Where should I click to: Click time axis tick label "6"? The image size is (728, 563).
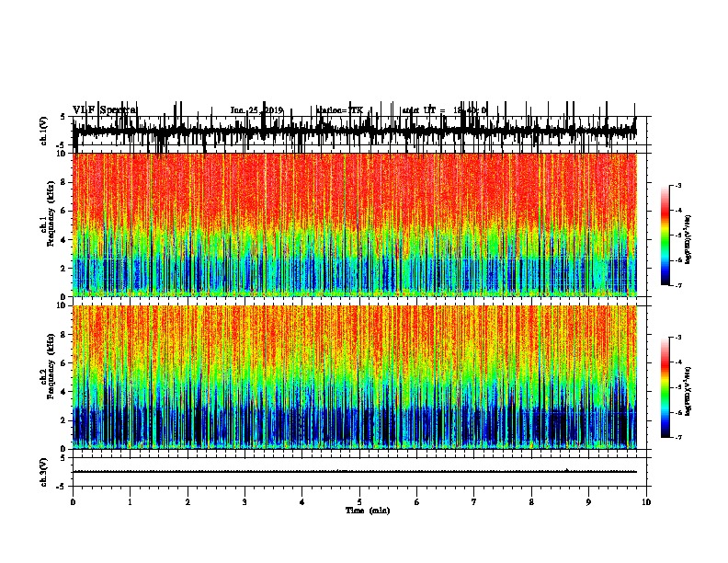(417, 502)
